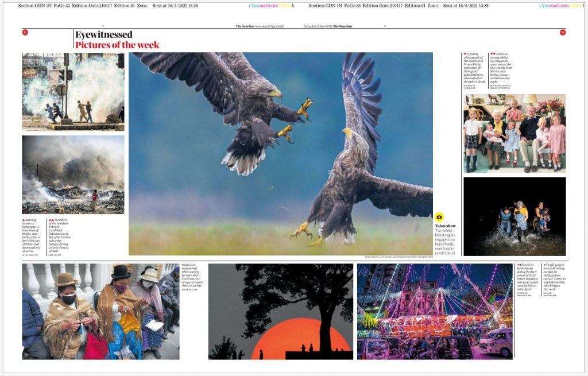Click red triangle marker beside Burning homes caption
This screenshot has width=588, height=376.
point(24,220)
